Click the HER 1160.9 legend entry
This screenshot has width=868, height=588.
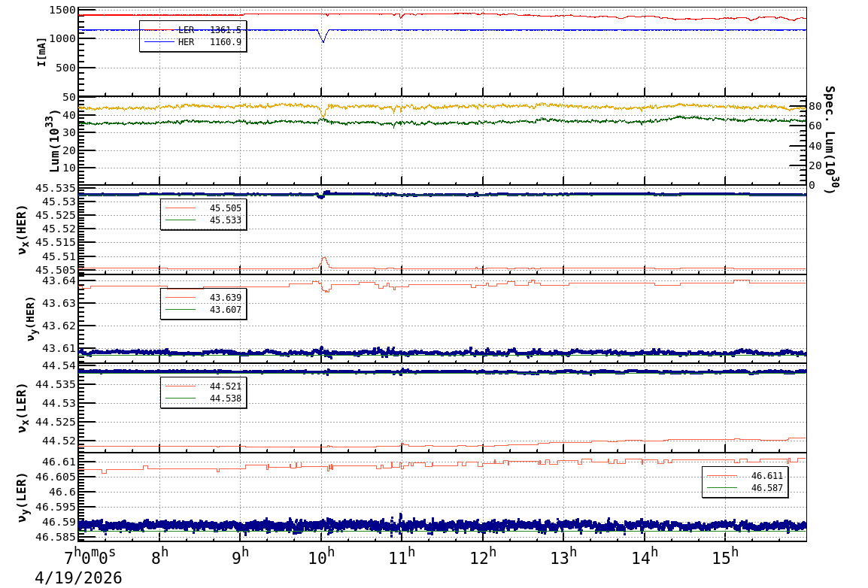click(x=193, y=42)
